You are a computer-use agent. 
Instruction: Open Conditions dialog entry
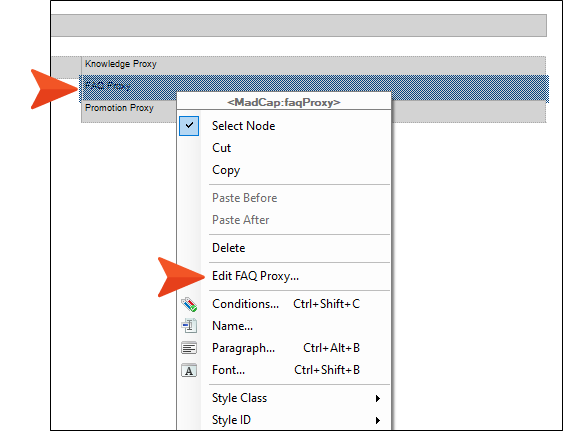point(245,304)
